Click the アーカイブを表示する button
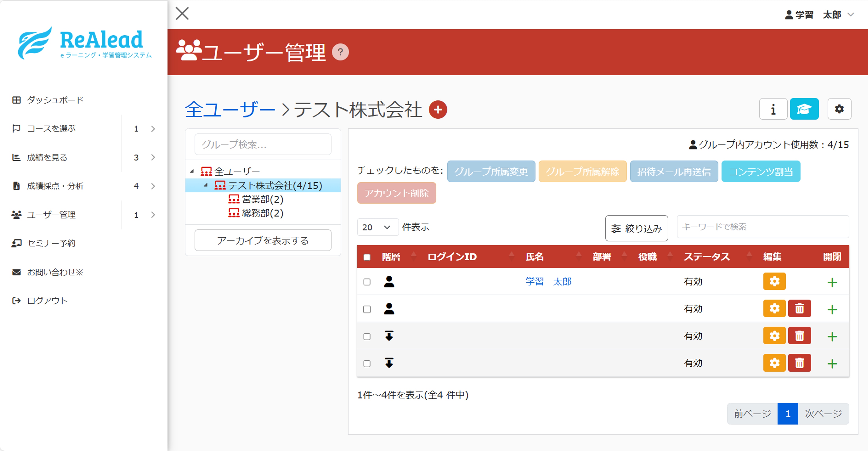The image size is (868, 451). 263,241
